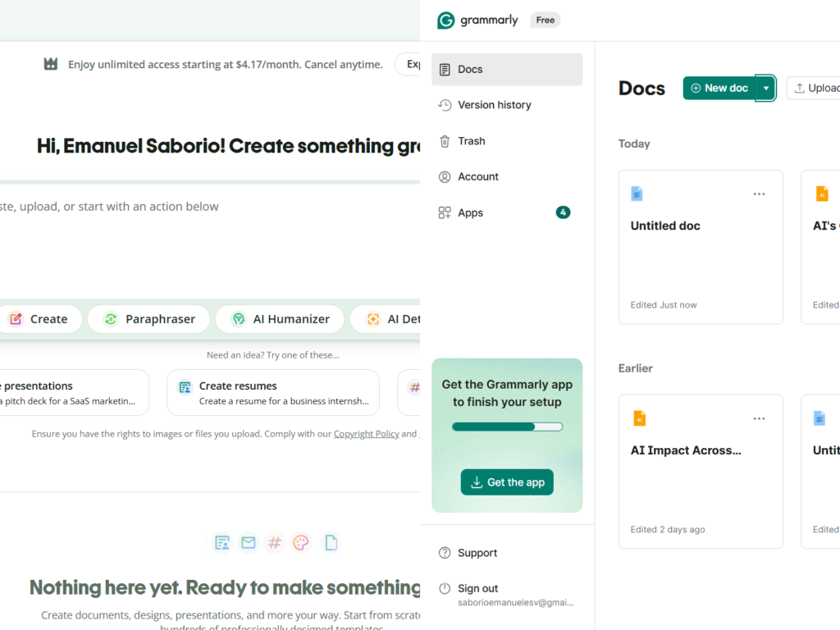Click the Get the app button
Viewport: 840px width, 630px height.
coord(507,482)
